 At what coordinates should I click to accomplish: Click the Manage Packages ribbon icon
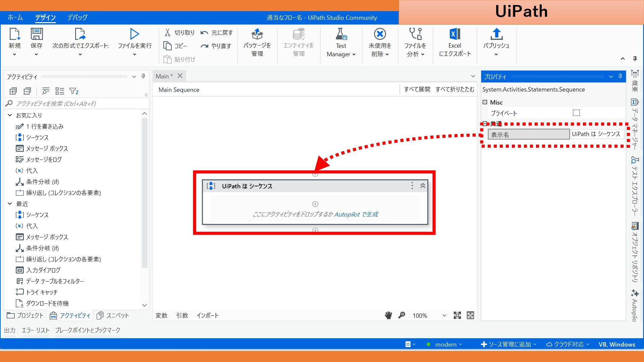[x=257, y=34]
